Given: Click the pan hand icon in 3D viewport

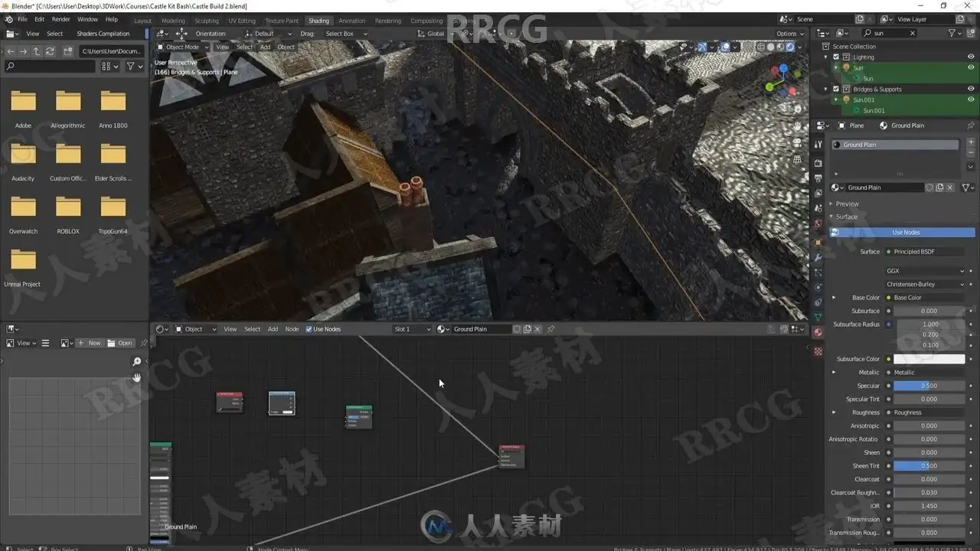Looking at the screenshot, I should click(797, 126).
